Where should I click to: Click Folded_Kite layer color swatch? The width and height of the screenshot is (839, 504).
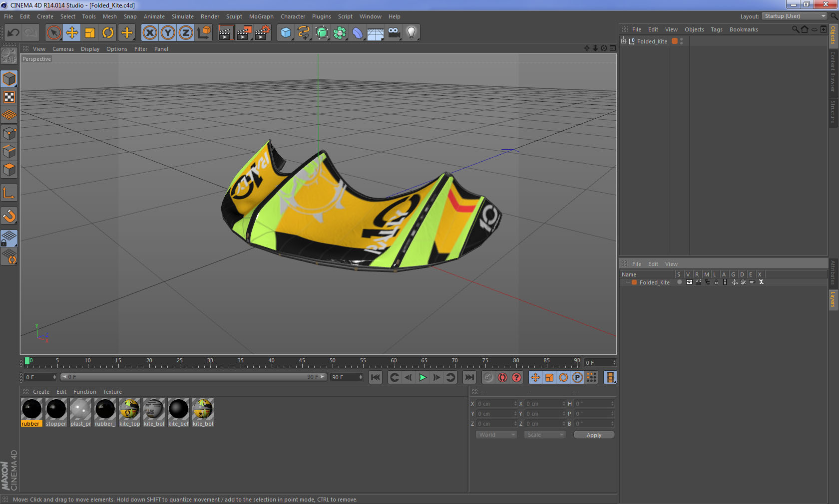(634, 282)
